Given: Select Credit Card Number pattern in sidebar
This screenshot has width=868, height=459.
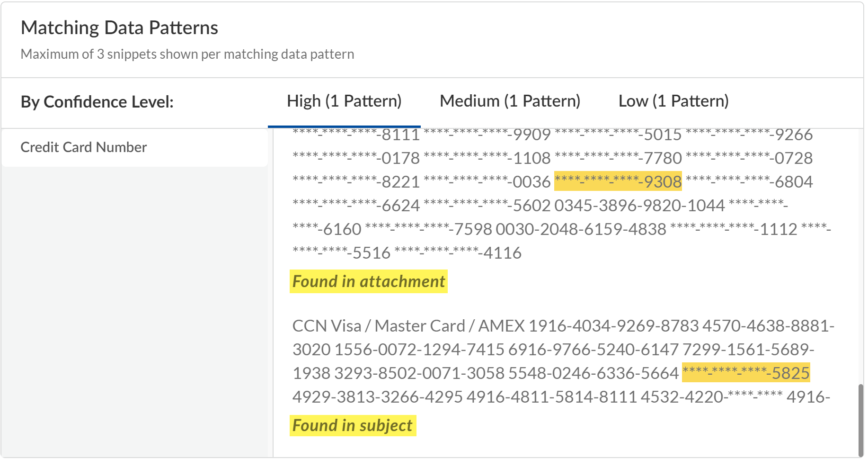Looking at the screenshot, I should [84, 147].
